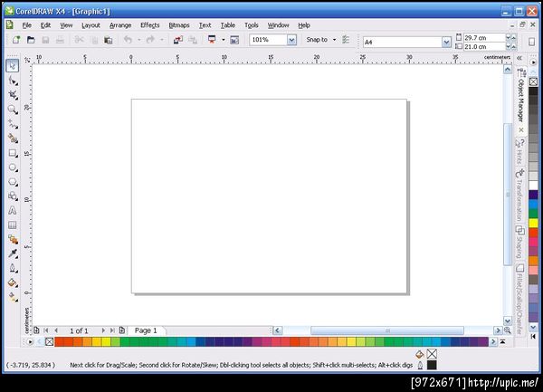This screenshot has height=392, width=543.
Task: Click the navigator zoom icon at corner
Action: coord(508,330)
